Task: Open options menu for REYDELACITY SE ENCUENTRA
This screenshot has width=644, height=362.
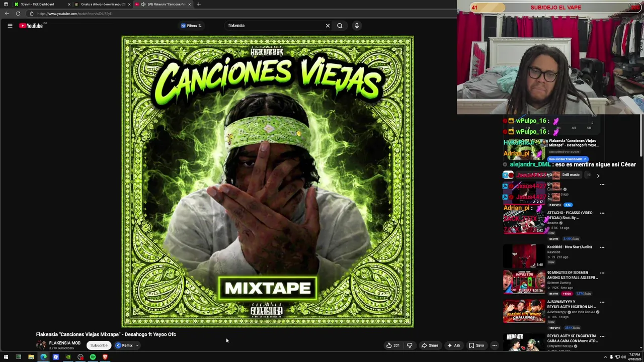Action: 602,336
